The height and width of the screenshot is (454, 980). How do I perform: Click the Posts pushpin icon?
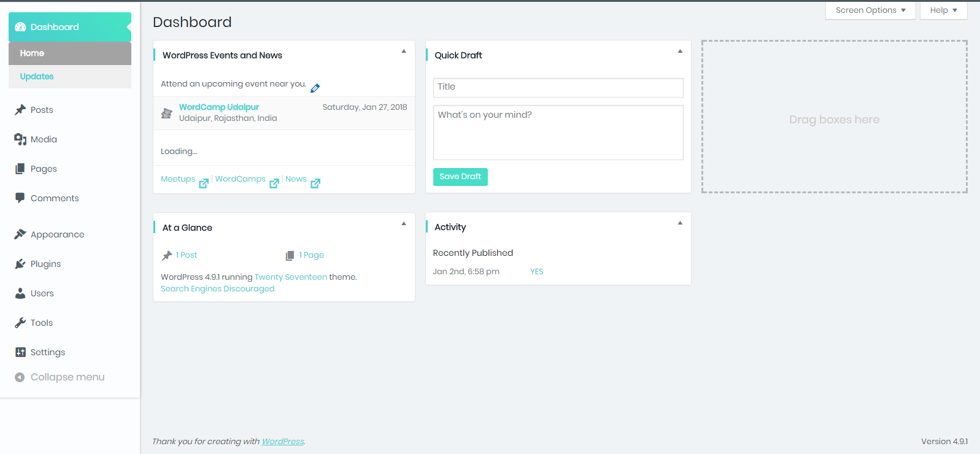tap(20, 110)
